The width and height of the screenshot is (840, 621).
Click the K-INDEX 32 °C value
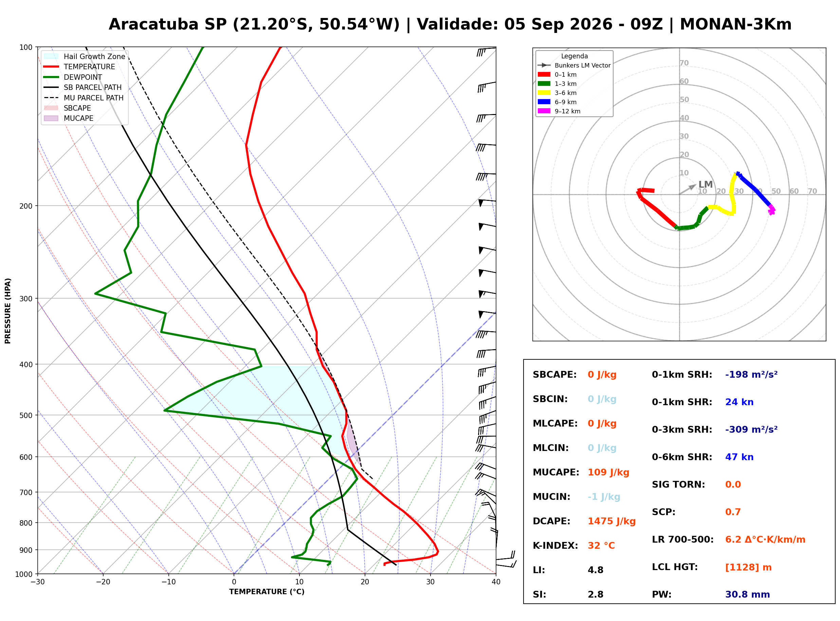[601, 546]
